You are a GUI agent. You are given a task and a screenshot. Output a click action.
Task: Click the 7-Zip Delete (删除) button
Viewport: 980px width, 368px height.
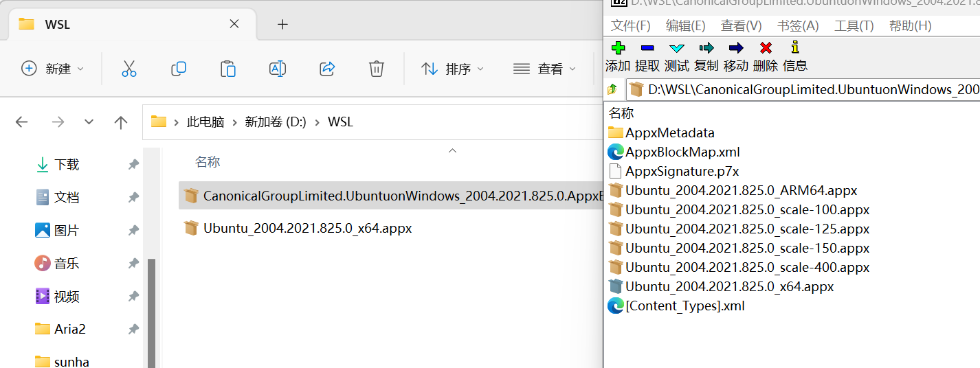click(766, 56)
